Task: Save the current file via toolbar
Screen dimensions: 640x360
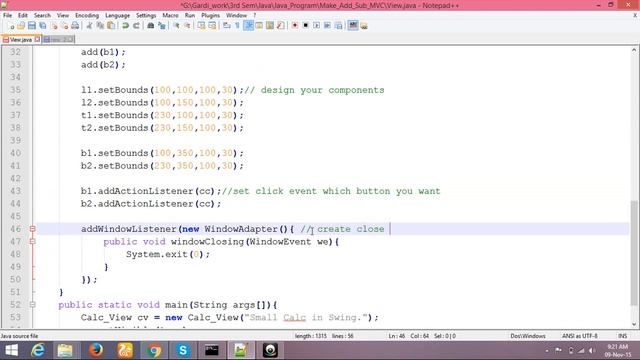Action: (32, 26)
